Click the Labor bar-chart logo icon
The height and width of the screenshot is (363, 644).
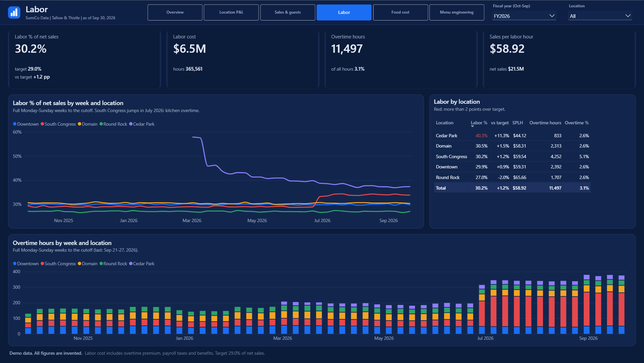click(14, 13)
